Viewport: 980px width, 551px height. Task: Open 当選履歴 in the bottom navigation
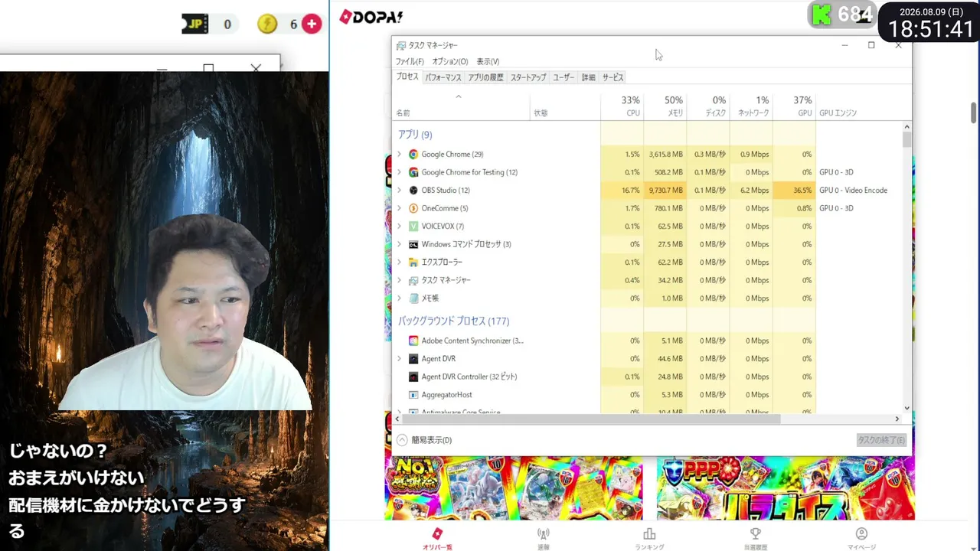pyautogui.click(x=756, y=539)
